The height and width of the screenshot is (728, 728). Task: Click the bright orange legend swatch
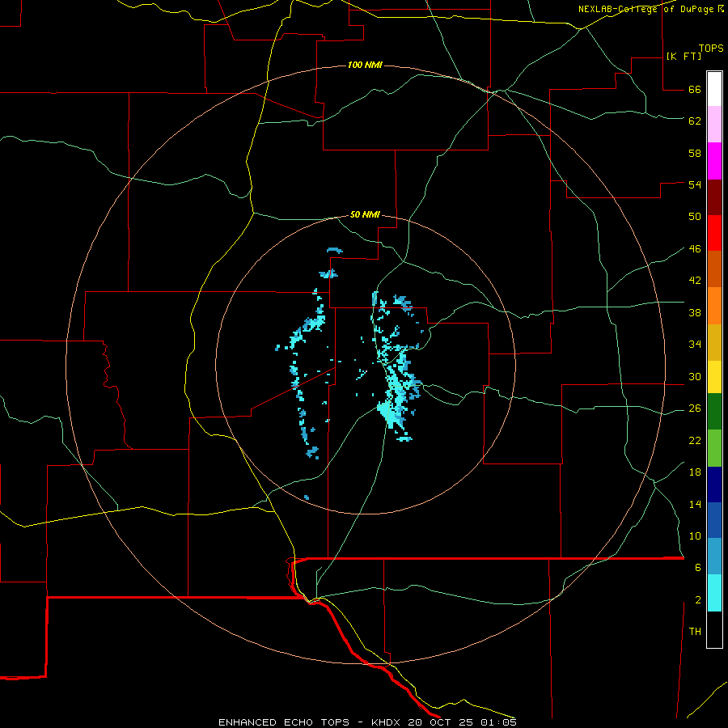pyautogui.click(x=714, y=306)
